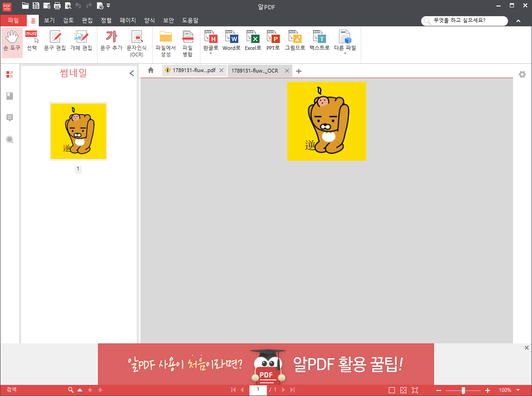
Task: Click the current page number field
Action: click(258, 390)
